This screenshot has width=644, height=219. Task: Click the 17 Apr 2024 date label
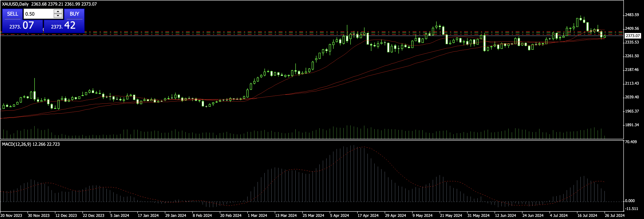click(x=368, y=215)
